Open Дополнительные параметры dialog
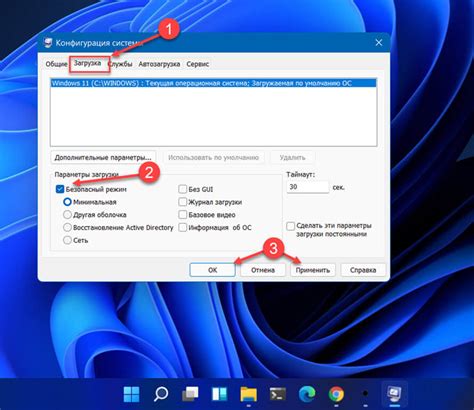This screenshot has width=474, height=410. pos(103,157)
